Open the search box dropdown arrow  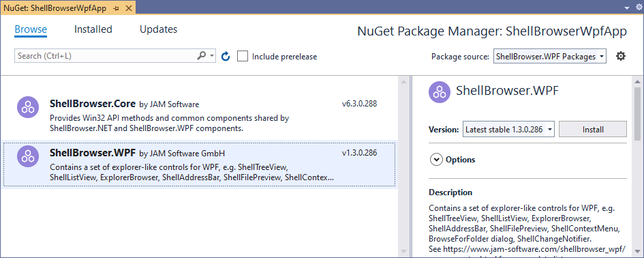point(211,55)
